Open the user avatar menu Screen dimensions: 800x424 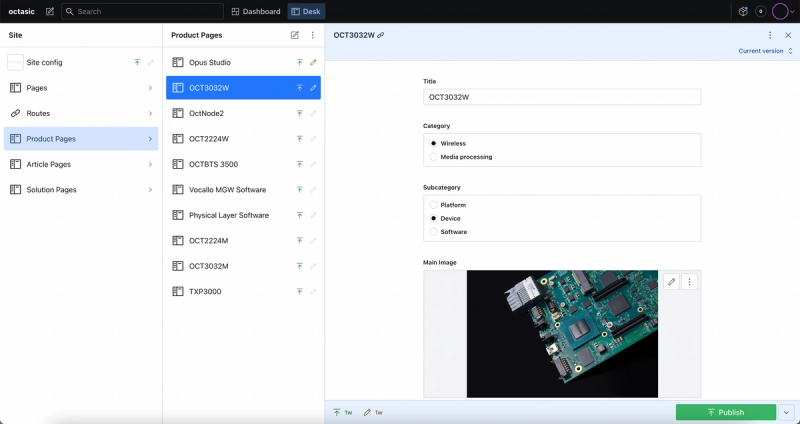click(783, 11)
